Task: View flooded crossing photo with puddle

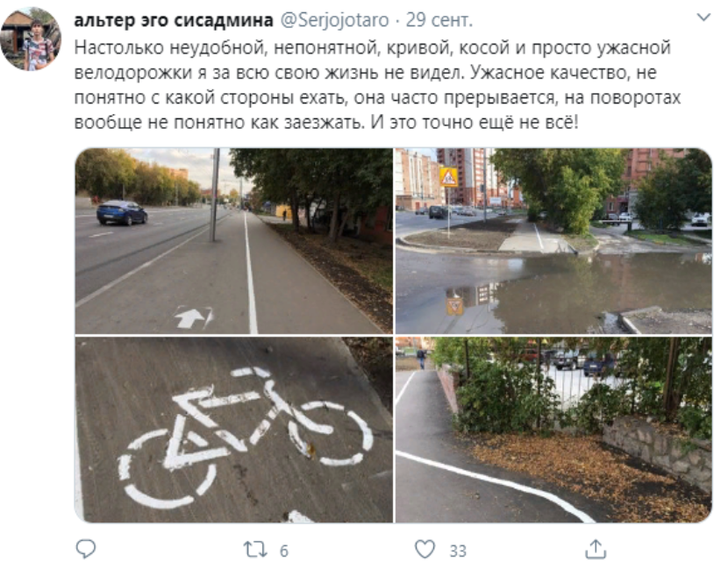Action: pos(553,241)
